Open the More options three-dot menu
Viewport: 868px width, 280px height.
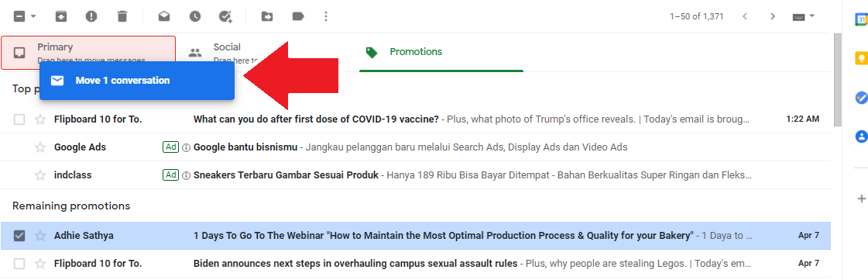(x=326, y=16)
